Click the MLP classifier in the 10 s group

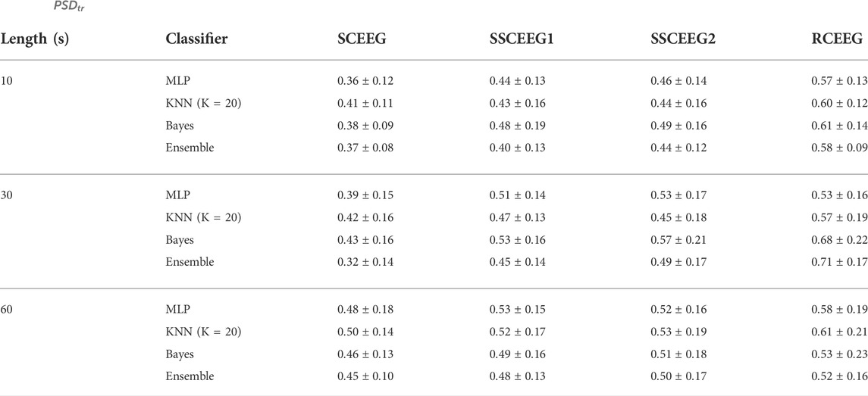[177, 81]
